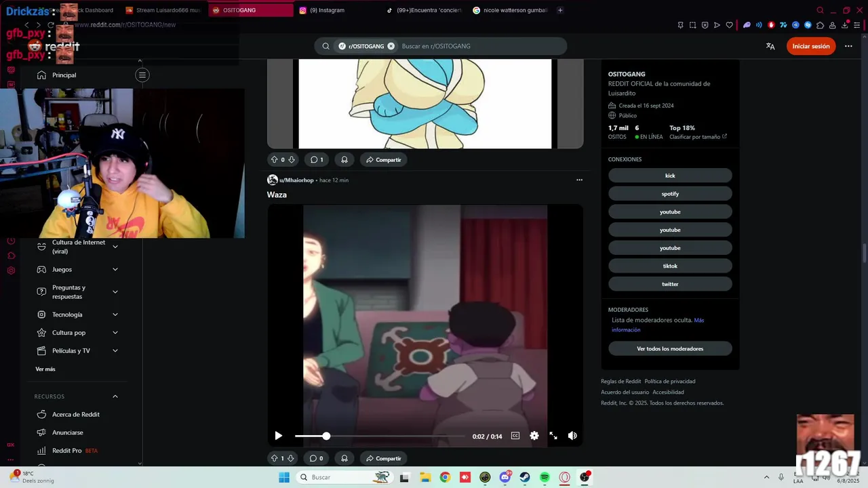Click the browser pin icon
Screen dimensions: 868x488
click(680, 25)
